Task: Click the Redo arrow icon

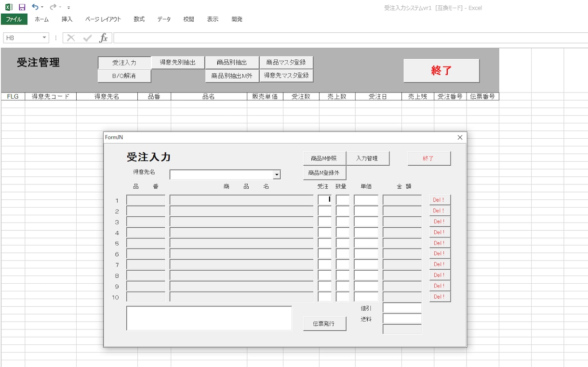Action: point(53,7)
